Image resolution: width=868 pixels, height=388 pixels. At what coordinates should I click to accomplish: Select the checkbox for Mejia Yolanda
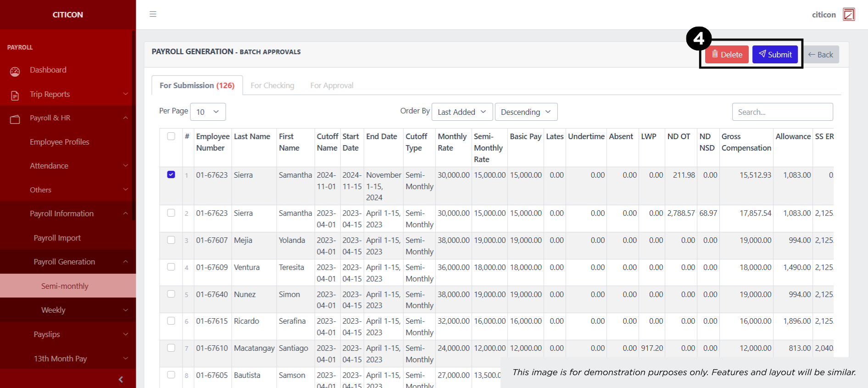tap(171, 240)
